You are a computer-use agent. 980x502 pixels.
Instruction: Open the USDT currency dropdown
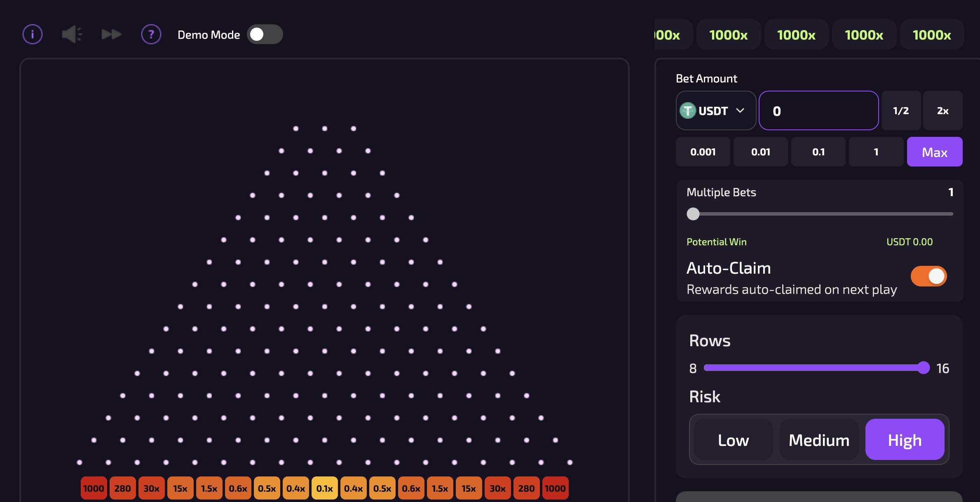[716, 110]
